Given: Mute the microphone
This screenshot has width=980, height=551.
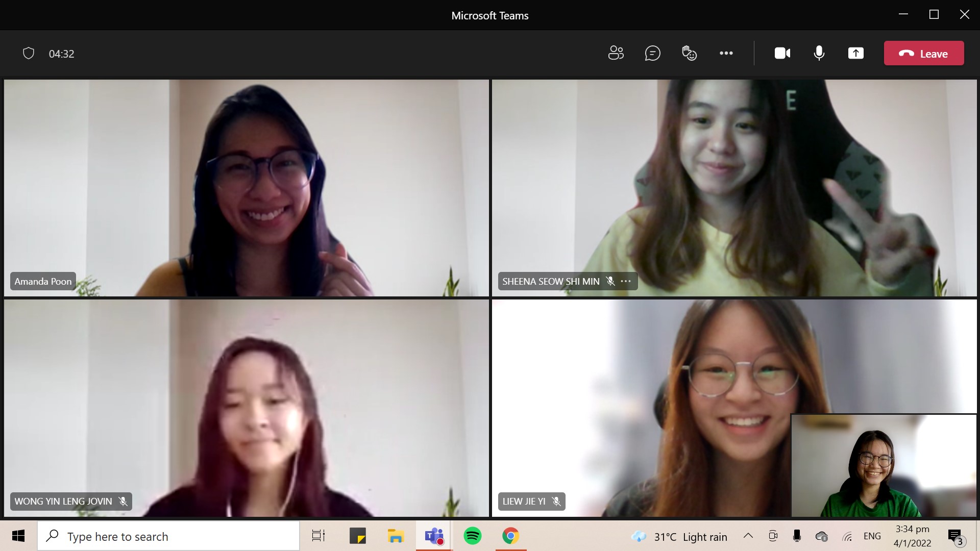Looking at the screenshot, I should pyautogui.click(x=819, y=53).
